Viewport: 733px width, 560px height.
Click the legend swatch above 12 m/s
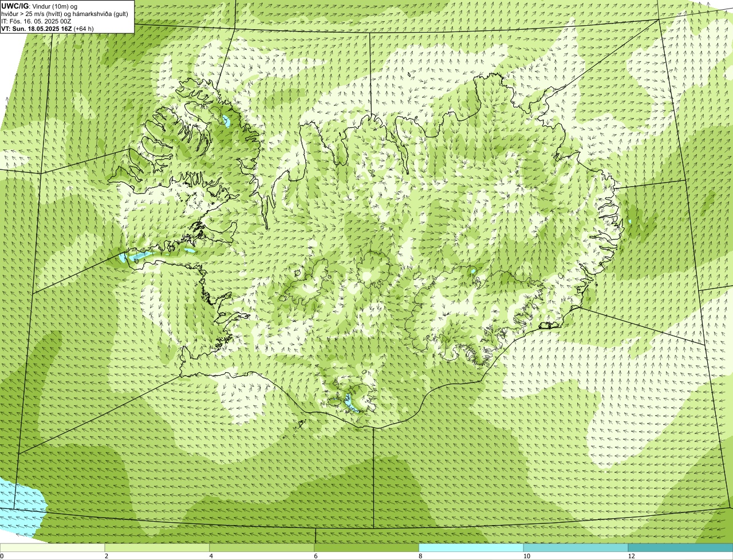[x=681, y=547]
